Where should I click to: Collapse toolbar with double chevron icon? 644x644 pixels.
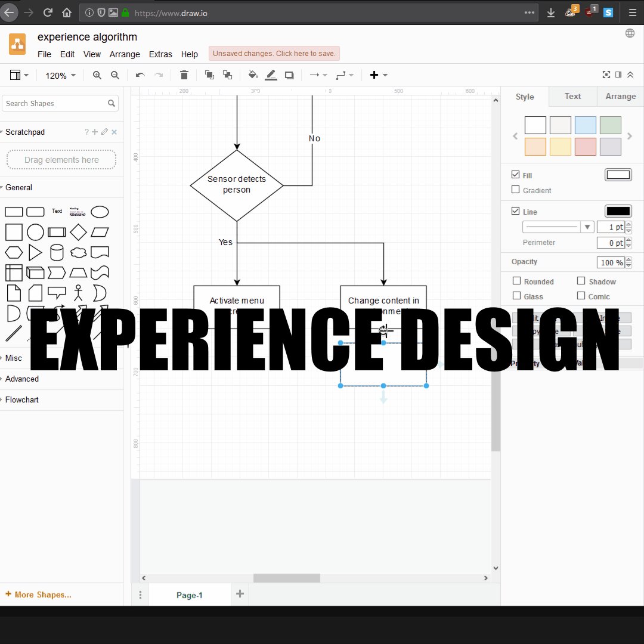tap(630, 75)
